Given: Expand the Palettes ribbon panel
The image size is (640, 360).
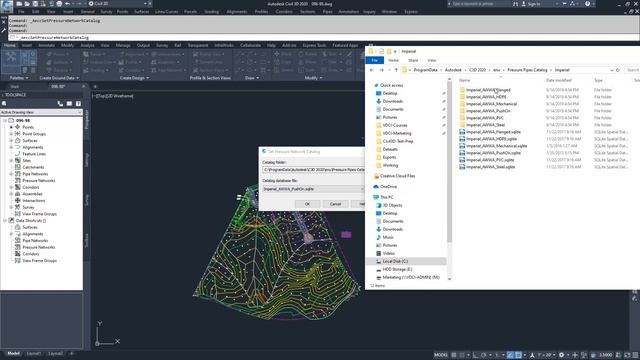Looking at the screenshot, I should click(19, 78).
